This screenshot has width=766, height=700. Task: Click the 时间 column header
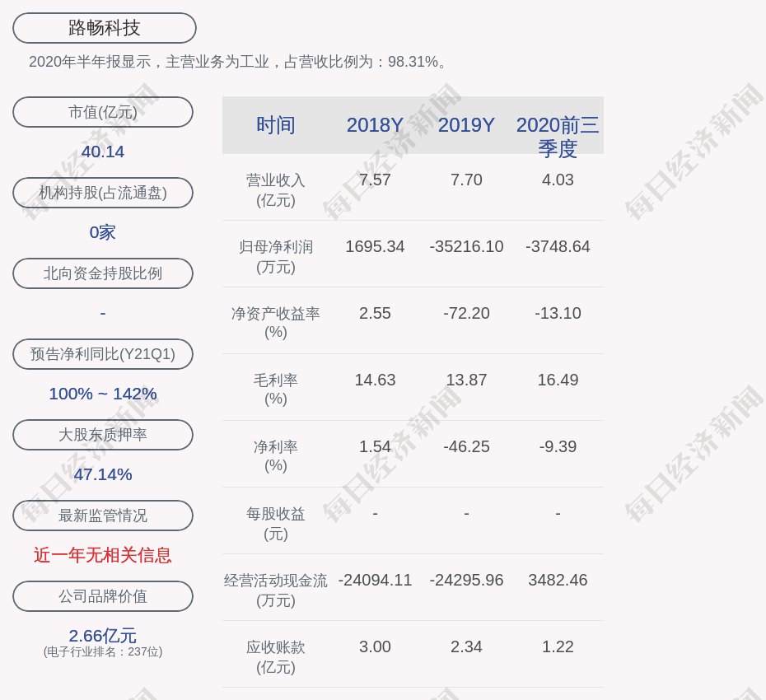coord(276,125)
